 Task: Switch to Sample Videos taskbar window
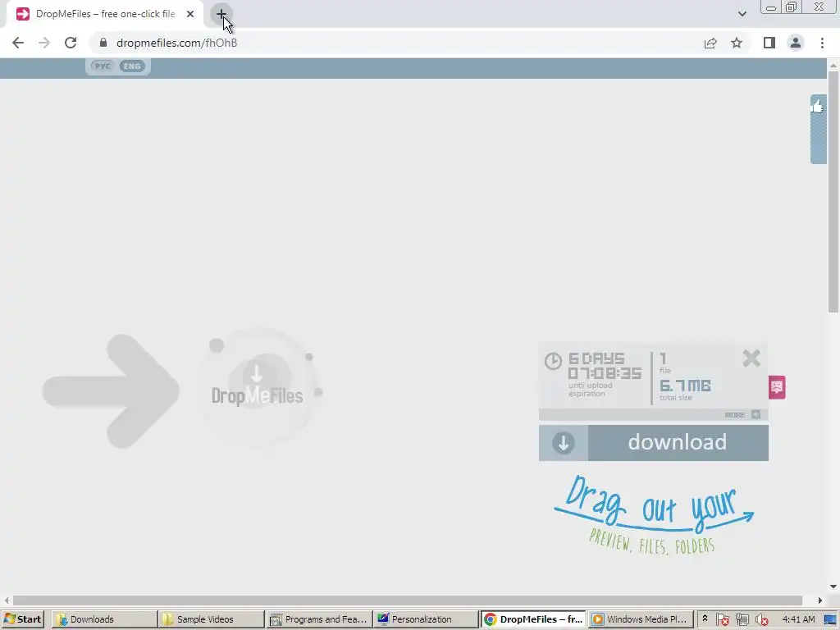point(211,619)
